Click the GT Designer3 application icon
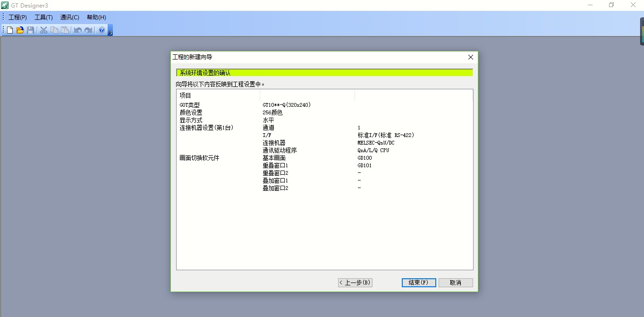Viewport: 644px width, 317px height. (4, 5)
